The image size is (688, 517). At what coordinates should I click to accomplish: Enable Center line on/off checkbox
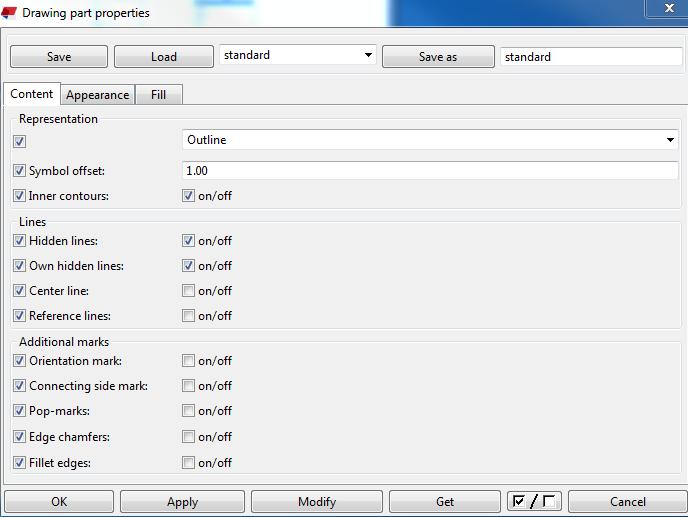click(x=188, y=291)
